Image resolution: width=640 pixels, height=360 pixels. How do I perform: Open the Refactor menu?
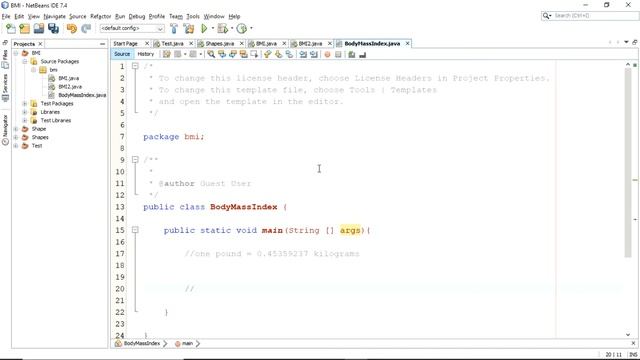click(x=100, y=16)
